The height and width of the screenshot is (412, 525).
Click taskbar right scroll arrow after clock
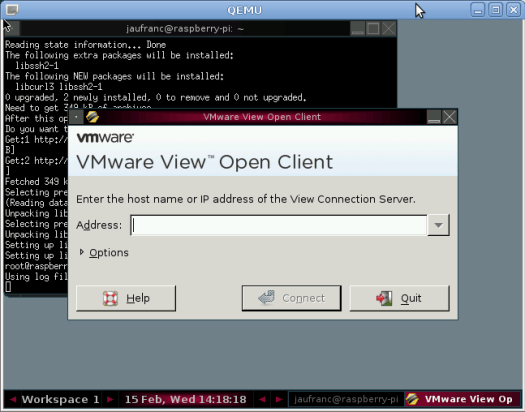[279, 399]
